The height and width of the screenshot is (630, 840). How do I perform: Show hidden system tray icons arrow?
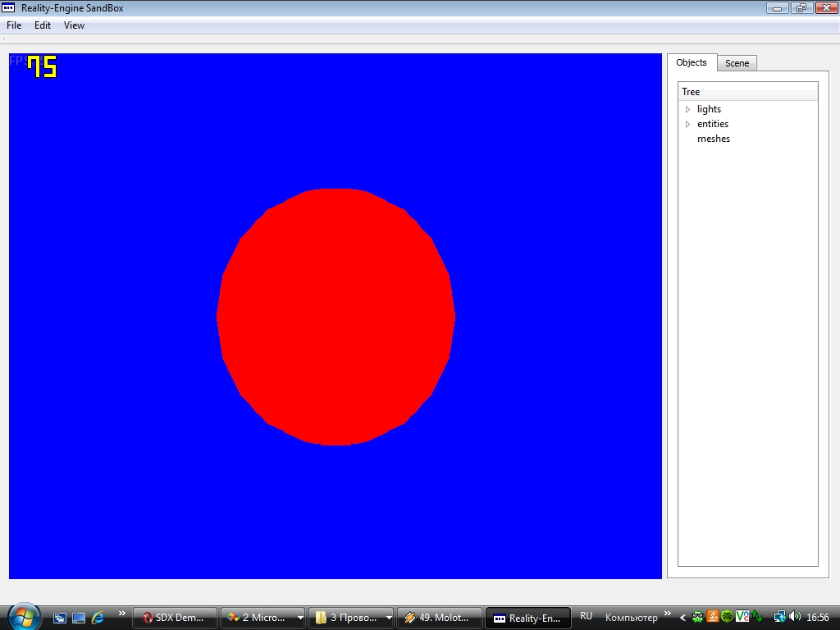pyautogui.click(x=682, y=618)
